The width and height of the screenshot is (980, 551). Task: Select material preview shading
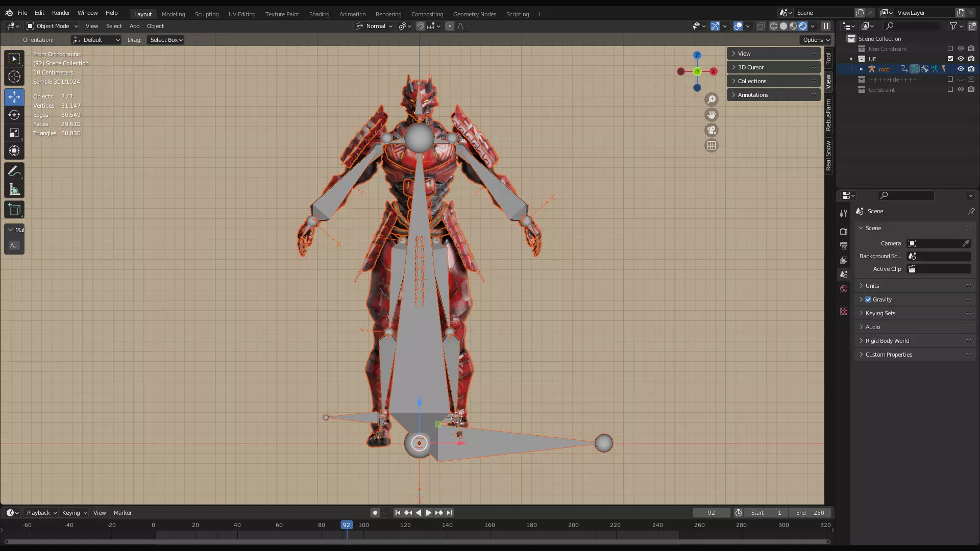[793, 26]
